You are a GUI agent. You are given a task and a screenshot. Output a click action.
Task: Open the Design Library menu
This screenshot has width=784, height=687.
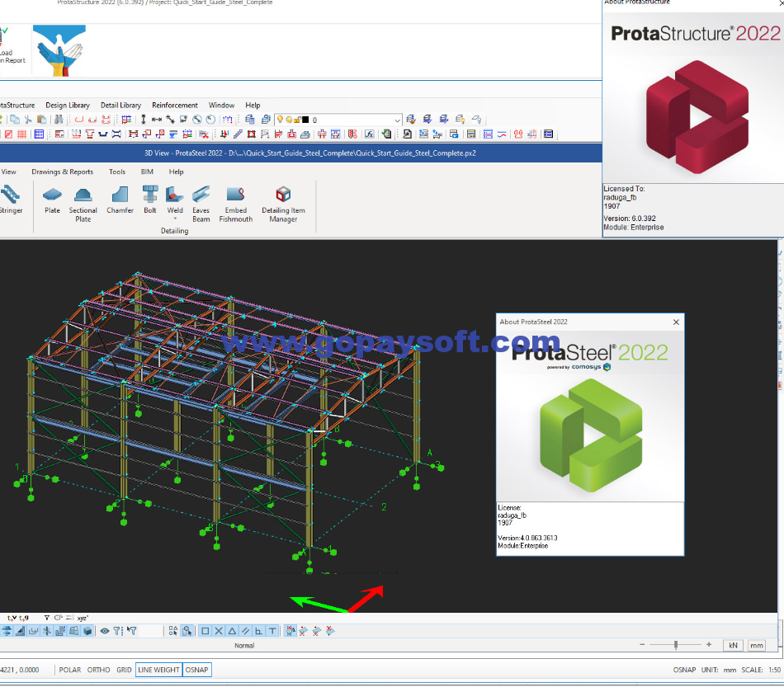[68, 106]
